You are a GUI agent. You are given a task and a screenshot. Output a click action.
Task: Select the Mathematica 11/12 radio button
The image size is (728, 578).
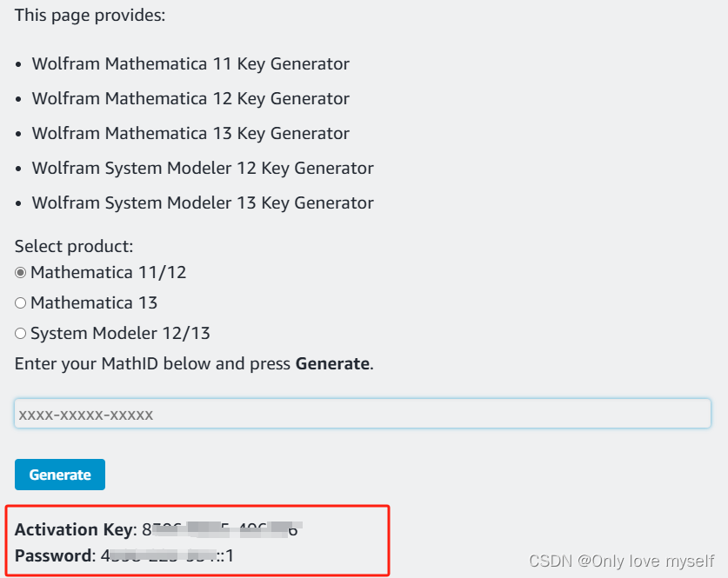(x=20, y=272)
